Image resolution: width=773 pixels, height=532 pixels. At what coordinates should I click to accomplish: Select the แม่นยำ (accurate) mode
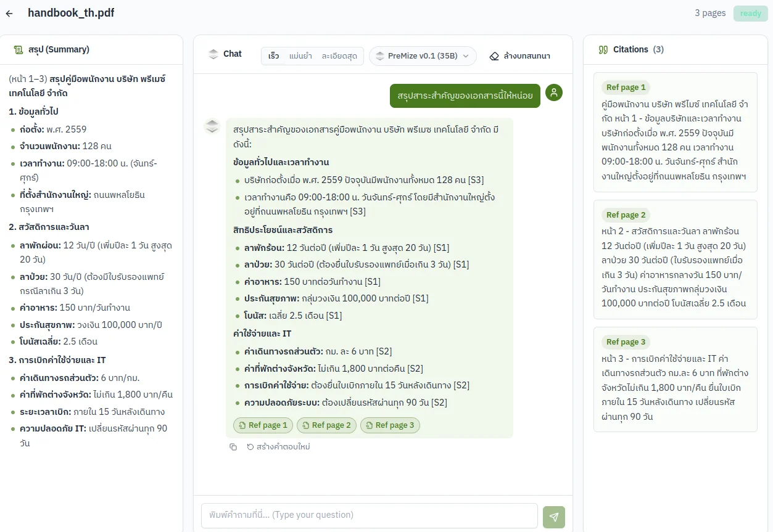pyautogui.click(x=300, y=56)
